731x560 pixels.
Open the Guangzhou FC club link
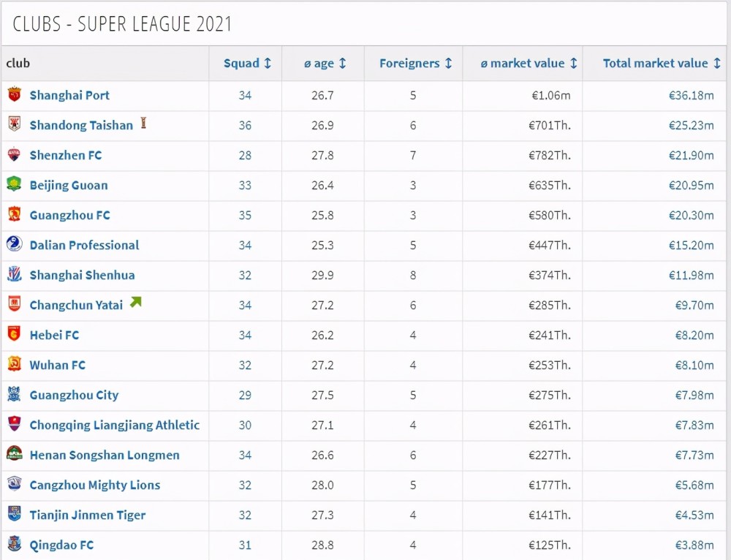(70, 215)
